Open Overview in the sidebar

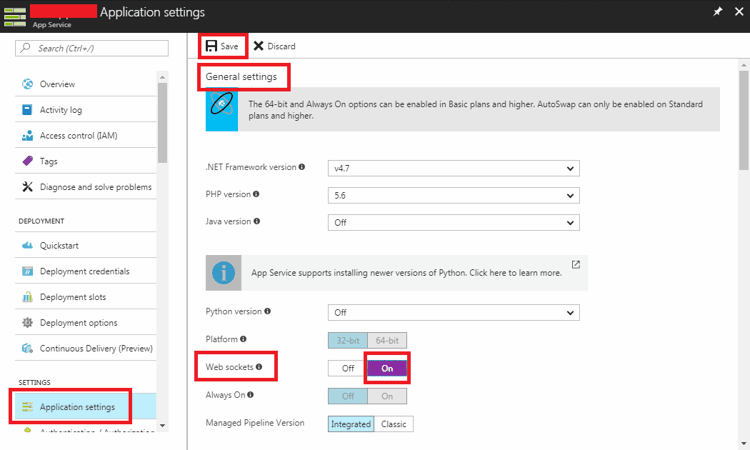(86, 84)
